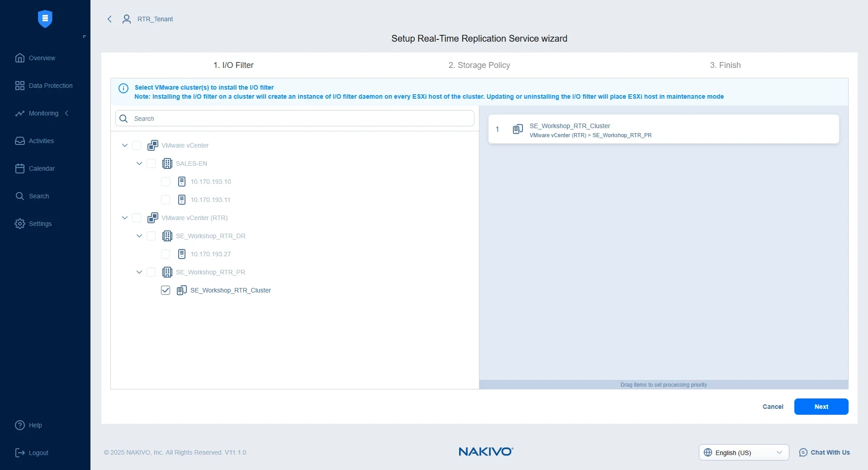This screenshot has width=868, height=470.
Task: Cancel the wizard
Action: click(773, 407)
